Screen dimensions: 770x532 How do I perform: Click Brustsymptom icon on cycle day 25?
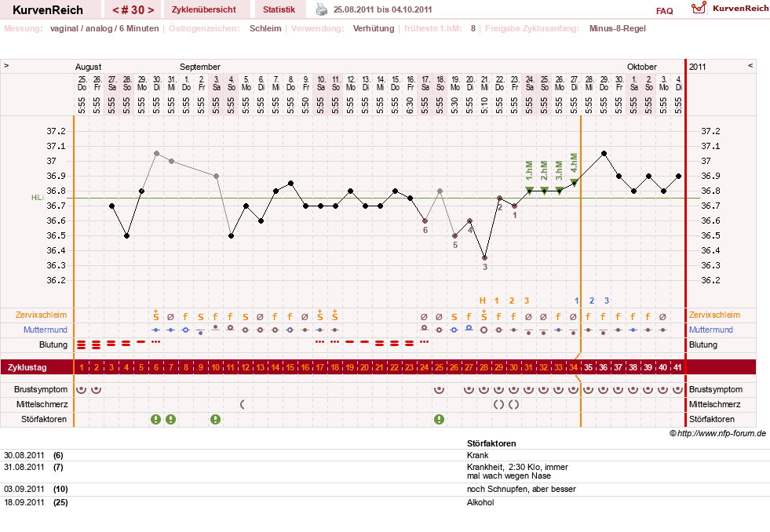click(x=439, y=390)
